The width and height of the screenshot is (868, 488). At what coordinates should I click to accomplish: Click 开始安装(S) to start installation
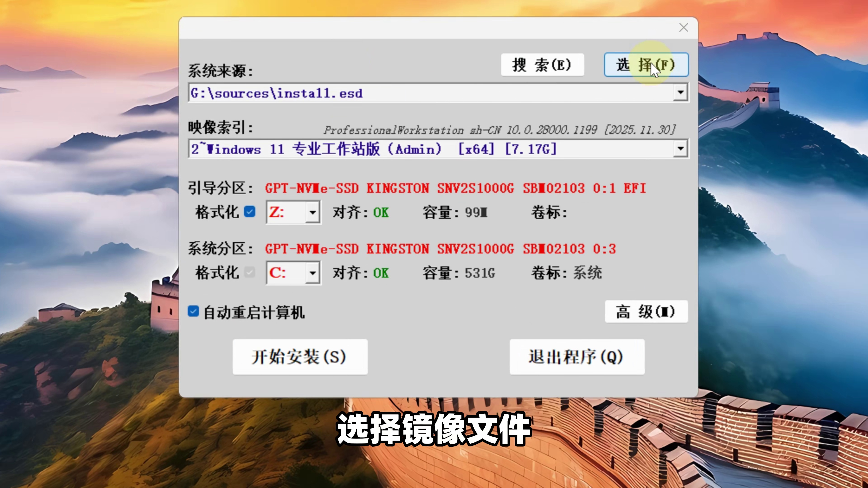pyautogui.click(x=300, y=357)
